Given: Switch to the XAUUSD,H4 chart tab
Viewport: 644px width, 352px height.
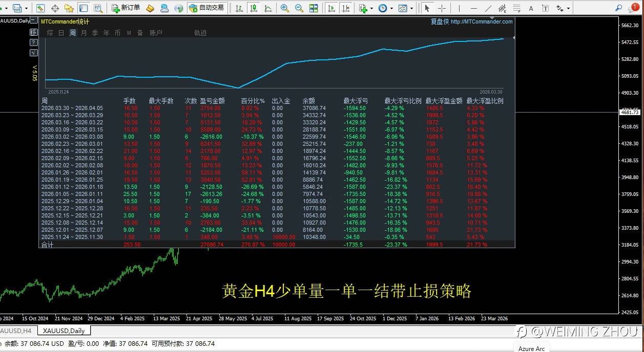Looking at the screenshot, I should [x=16, y=331].
